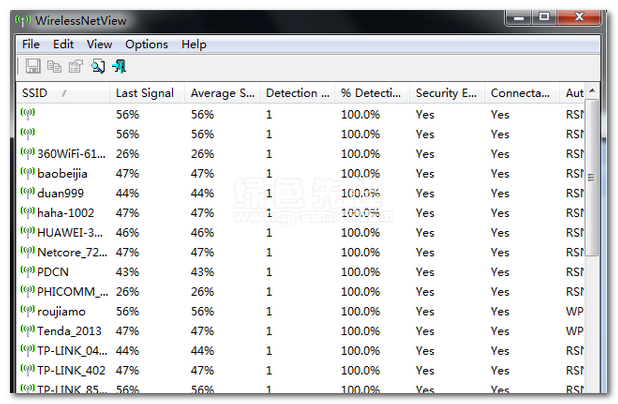Image resolution: width=618 pixels, height=404 pixels.
Task: Select the wireless icon beside haha-1002
Action: (28, 212)
